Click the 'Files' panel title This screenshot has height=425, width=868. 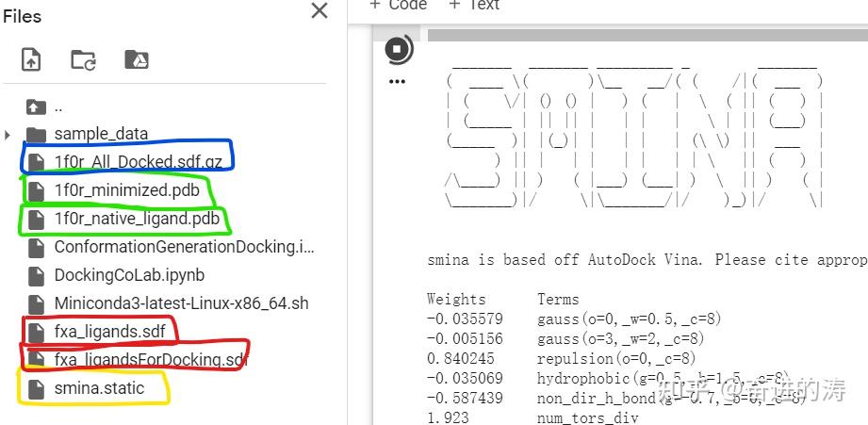[22, 16]
